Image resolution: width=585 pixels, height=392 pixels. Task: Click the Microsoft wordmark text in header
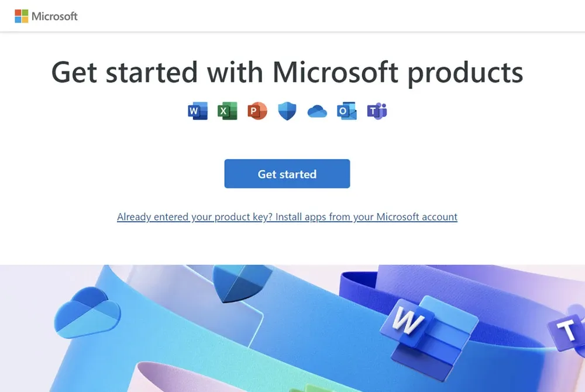click(54, 16)
